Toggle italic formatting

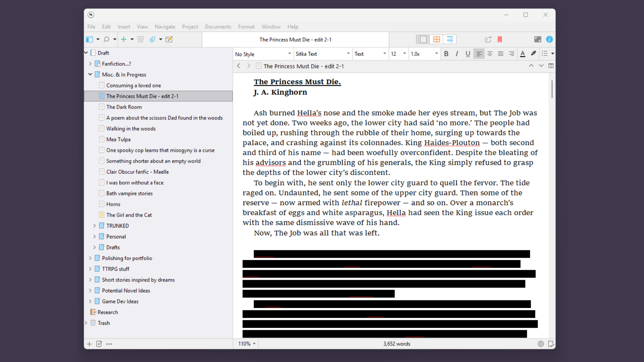457,54
